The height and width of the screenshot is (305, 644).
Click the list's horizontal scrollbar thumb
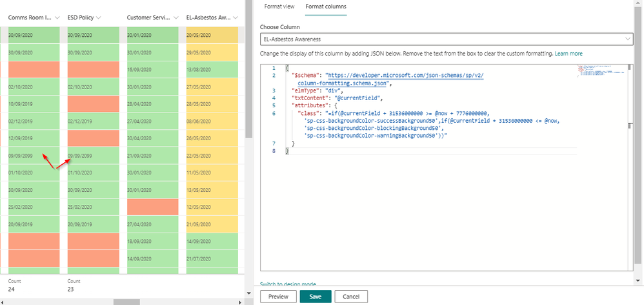[127, 302]
